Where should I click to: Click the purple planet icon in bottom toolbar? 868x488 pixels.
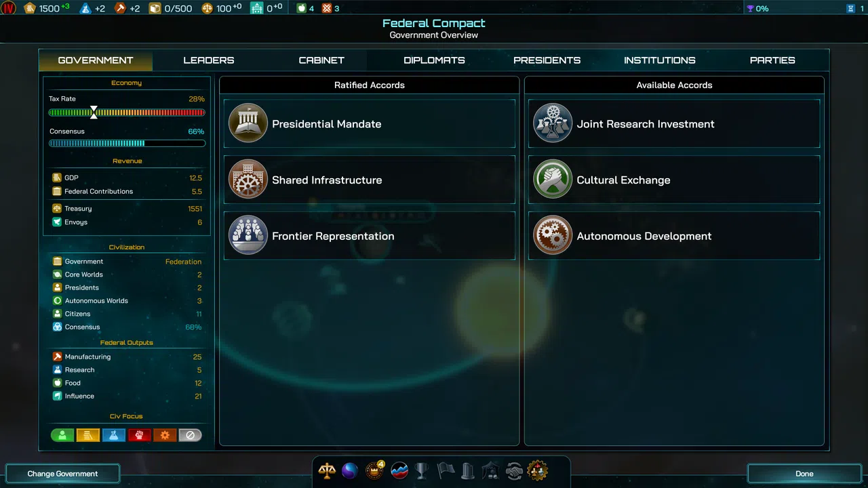click(350, 470)
